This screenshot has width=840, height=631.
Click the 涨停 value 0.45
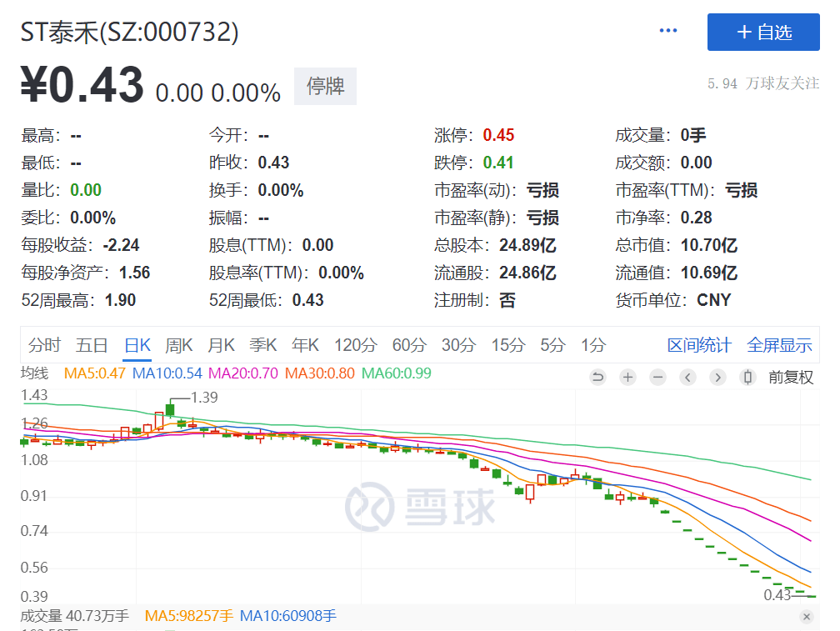point(498,135)
